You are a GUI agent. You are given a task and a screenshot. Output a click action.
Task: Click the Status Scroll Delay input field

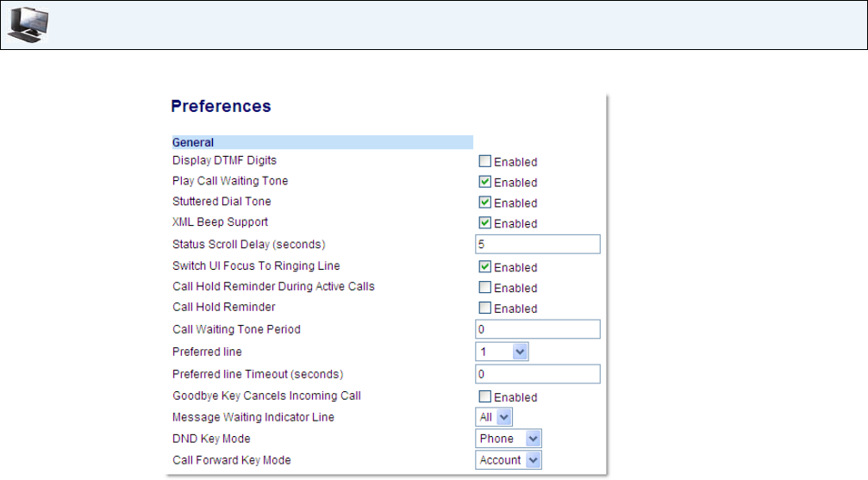537,245
